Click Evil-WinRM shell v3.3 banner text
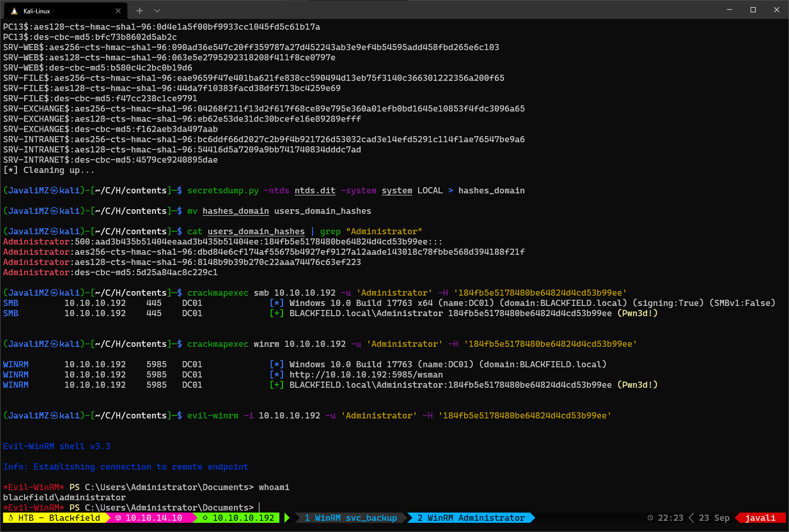The height and width of the screenshot is (532, 789). 57,446
